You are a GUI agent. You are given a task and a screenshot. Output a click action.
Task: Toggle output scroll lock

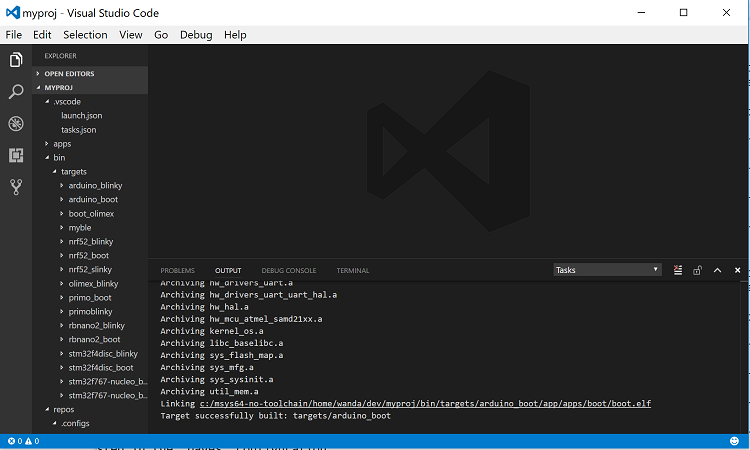698,270
